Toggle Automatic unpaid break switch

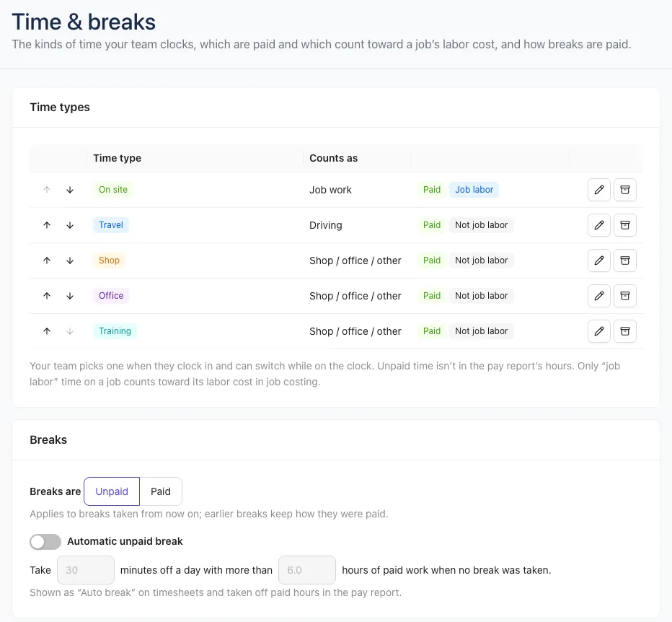click(45, 542)
